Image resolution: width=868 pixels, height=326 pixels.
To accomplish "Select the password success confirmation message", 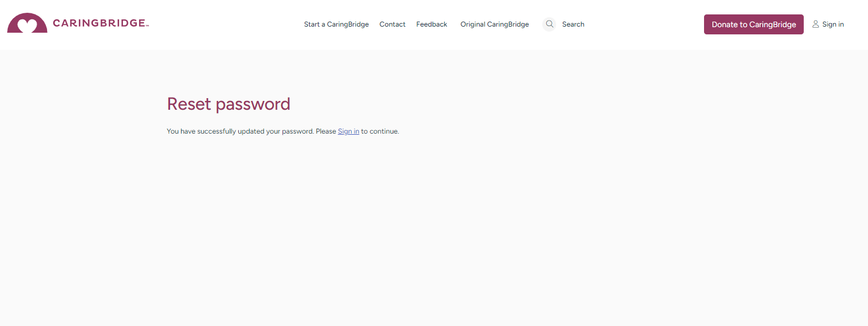I will [x=283, y=131].
